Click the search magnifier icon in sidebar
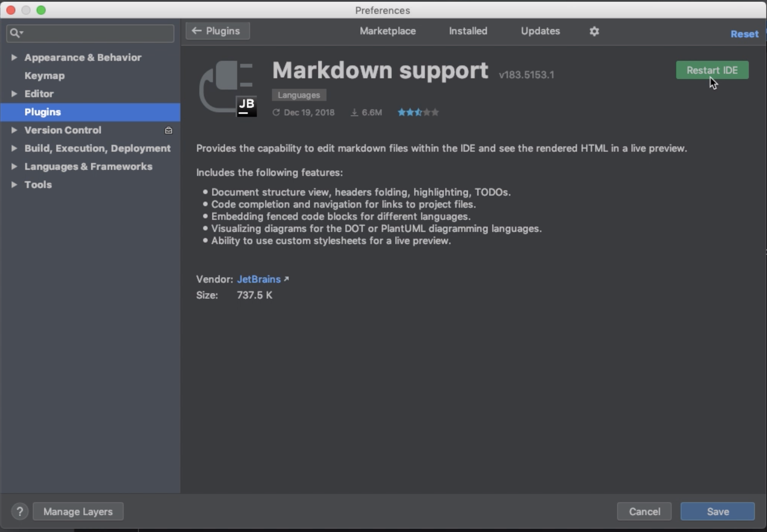This screenshot has height=532, width=767. (15, 33)
